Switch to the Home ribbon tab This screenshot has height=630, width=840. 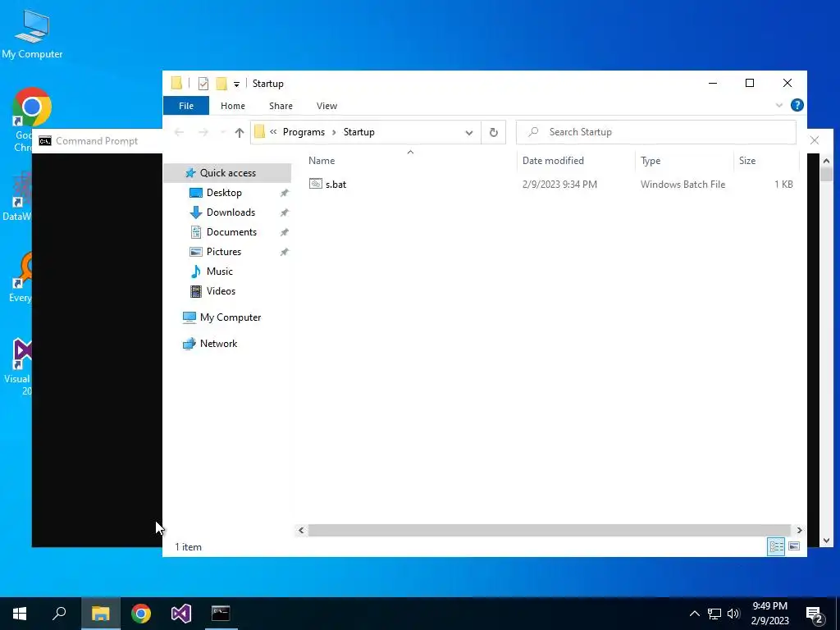tap(232, 106)
